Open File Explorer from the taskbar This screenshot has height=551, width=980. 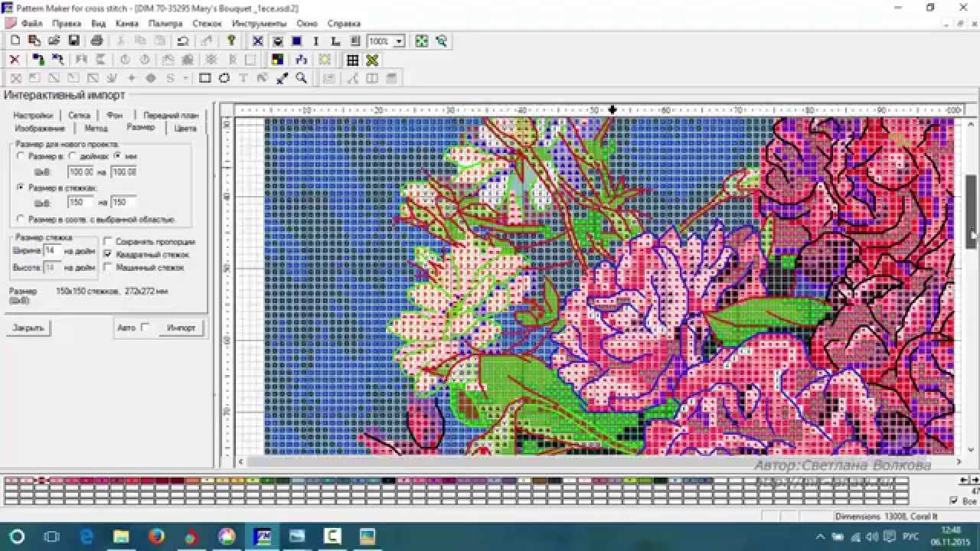[122, 536]
